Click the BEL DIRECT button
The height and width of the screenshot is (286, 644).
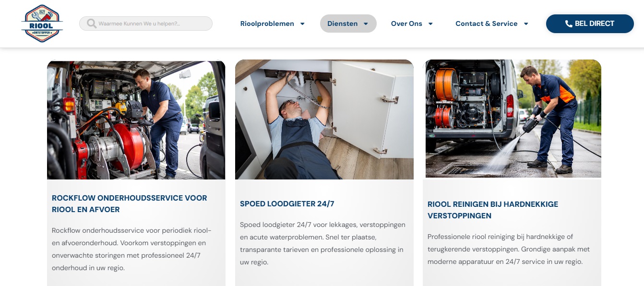coord(590,24)
